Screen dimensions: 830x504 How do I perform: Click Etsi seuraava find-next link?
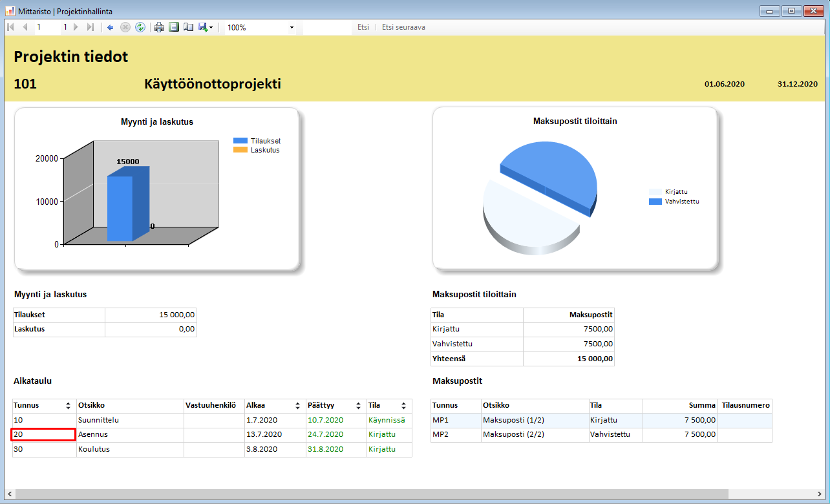click(403, 28)
